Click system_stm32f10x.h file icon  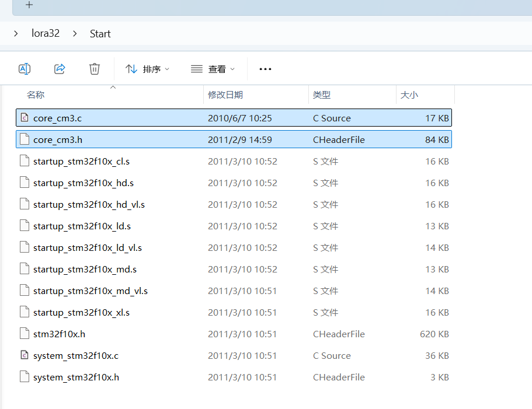(x=25, y=377)
